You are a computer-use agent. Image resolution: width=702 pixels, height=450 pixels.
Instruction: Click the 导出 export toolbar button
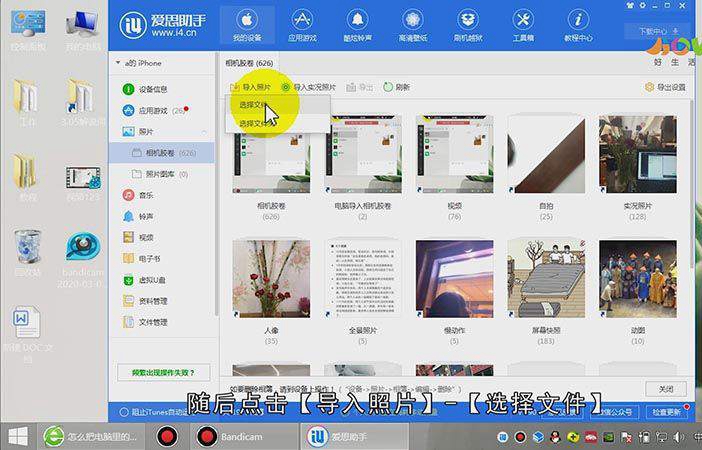[360, 87]
